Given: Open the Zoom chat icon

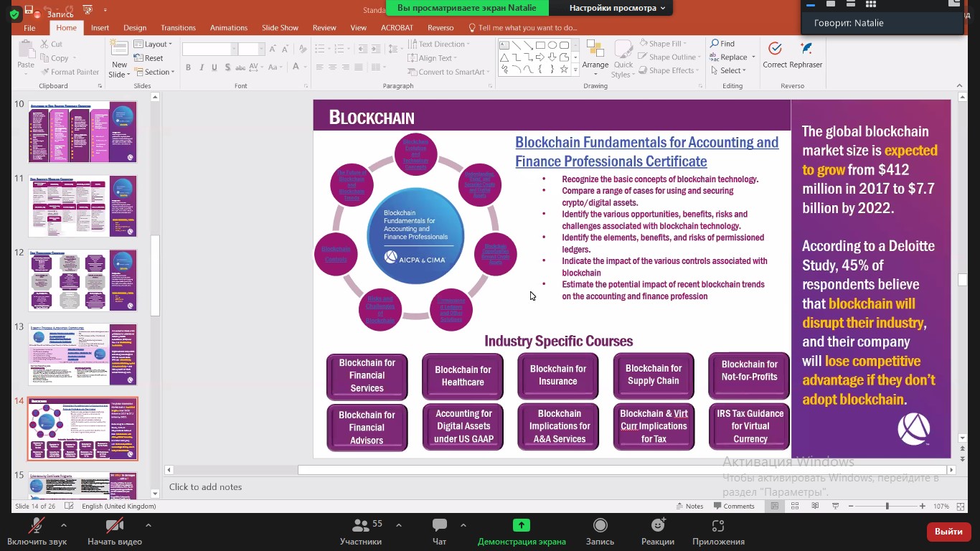Looking at the screenshot, I should [x=440, y=526].
